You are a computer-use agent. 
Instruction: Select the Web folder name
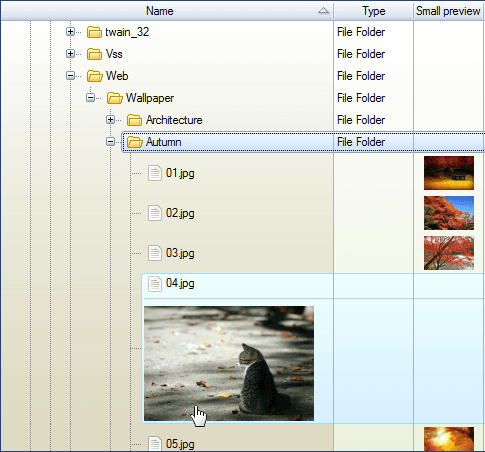pyautogui.click(x=117, y=76)
